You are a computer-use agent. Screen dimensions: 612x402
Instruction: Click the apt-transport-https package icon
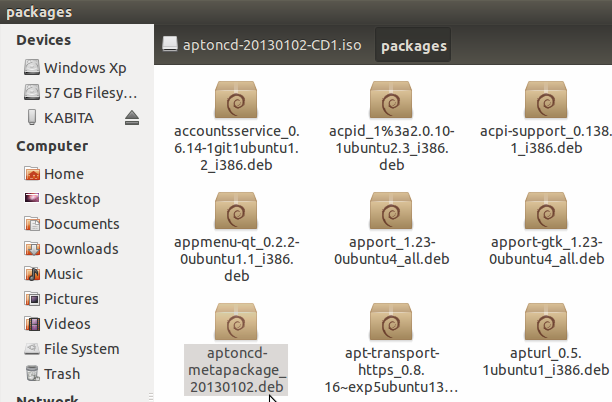[x=391, y=322]
